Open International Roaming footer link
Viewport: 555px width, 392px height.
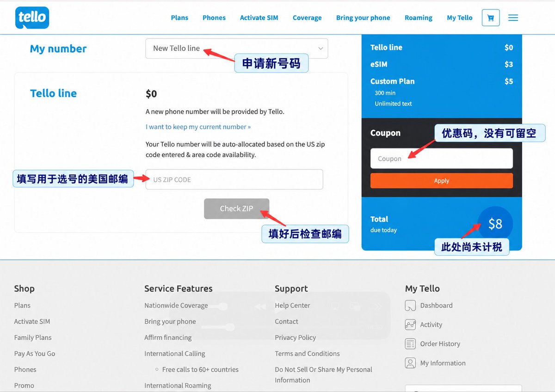click(x=178, y=386)
